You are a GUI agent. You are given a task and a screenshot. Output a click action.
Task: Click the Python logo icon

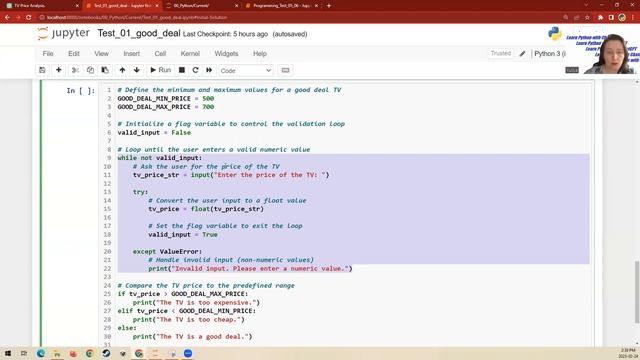[x=555, y=34]
